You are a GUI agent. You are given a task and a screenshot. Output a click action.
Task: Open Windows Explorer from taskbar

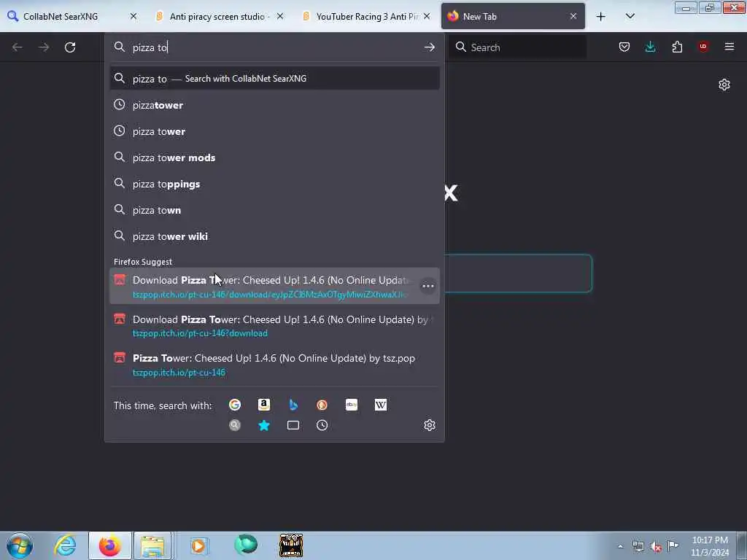[x=152, y=545]
